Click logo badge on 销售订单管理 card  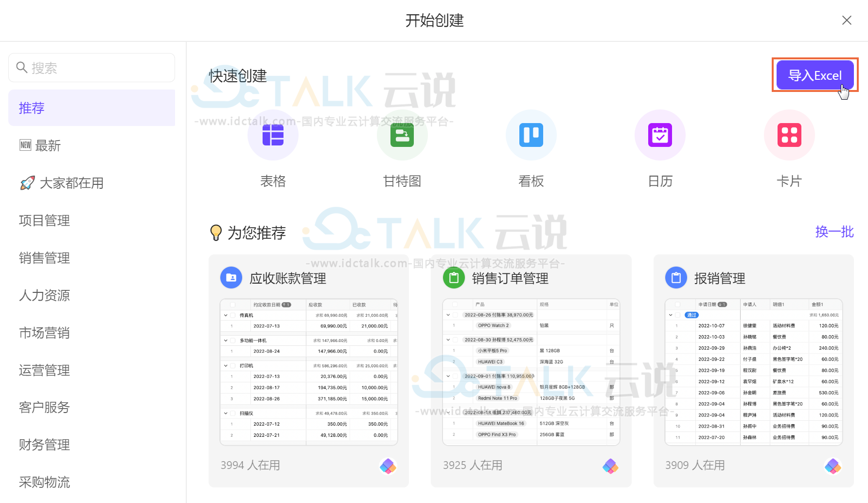[x=610, y=466]
